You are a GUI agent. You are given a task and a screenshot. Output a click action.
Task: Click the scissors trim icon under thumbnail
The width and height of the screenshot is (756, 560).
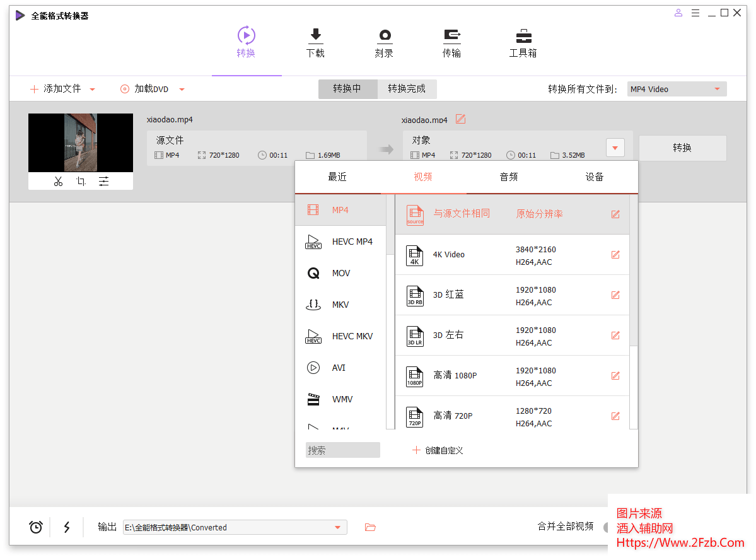(59, 182)
